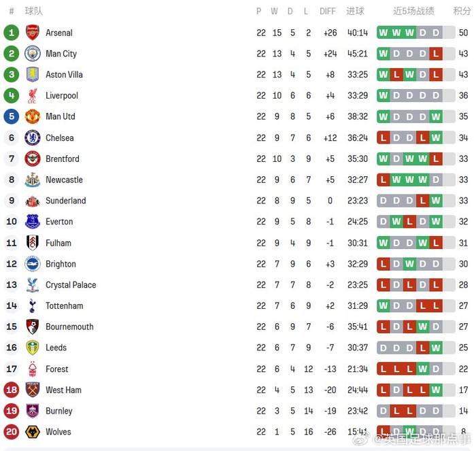The height and width of the screenshot is (451, 476).
Task: Click the Liverpool club crest
Action: (33, 96)
